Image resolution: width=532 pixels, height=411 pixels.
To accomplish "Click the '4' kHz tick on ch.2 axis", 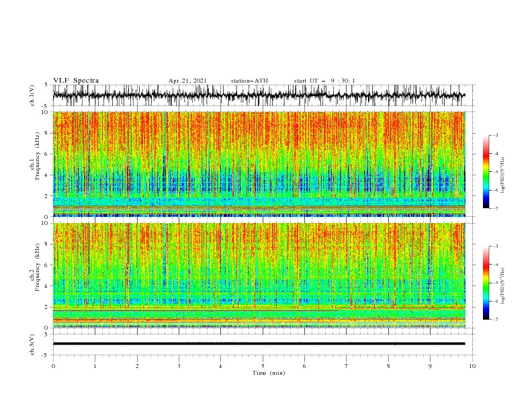I will click(x=47, y=286).
